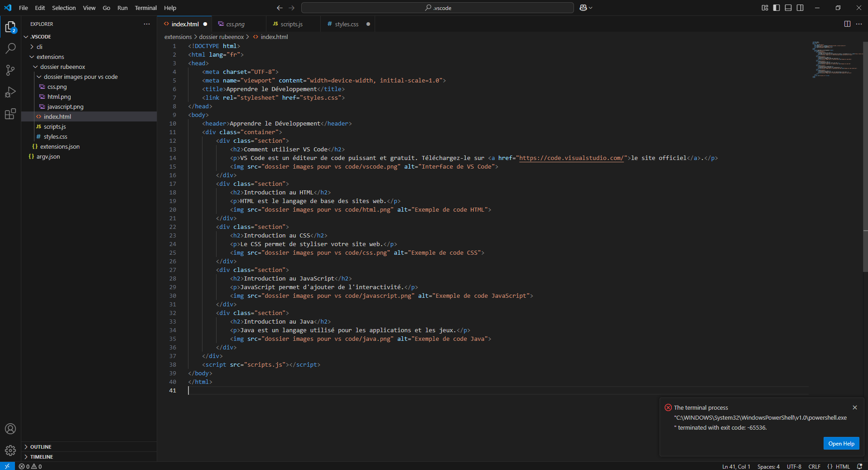The image size is (868, 470).
Task: Open the Run menu
Action: click(122, 8)
